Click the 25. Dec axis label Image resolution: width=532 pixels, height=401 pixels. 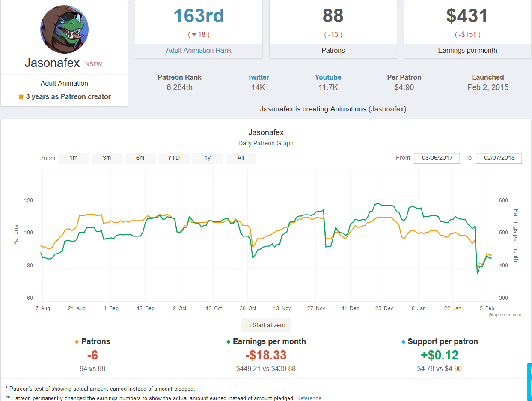pos(384,308)
